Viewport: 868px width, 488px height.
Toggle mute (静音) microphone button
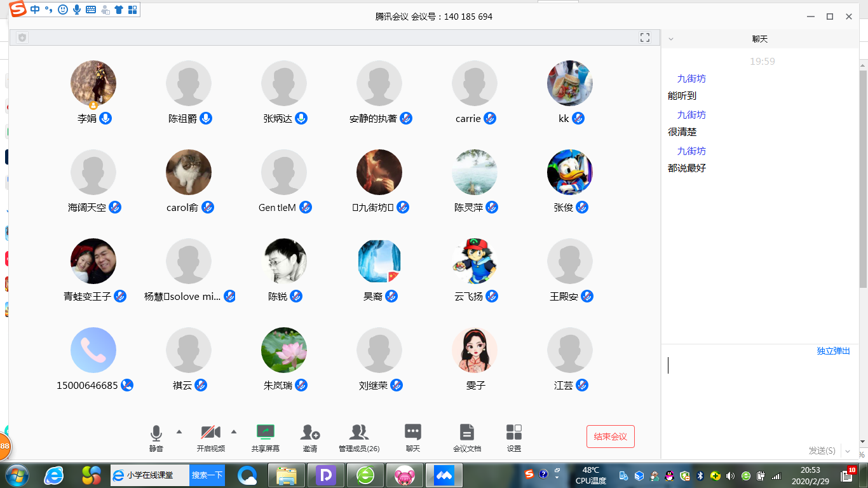point(156,433)
